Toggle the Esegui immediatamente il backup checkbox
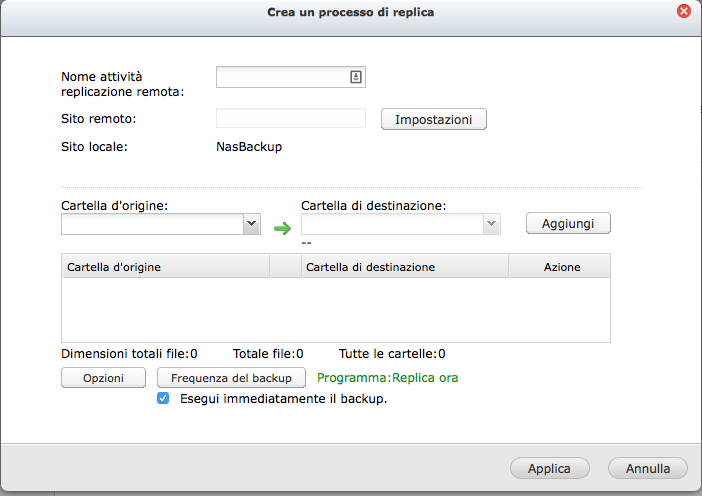Viewport: 702px width, 496px height. click(x=164, y=398)
